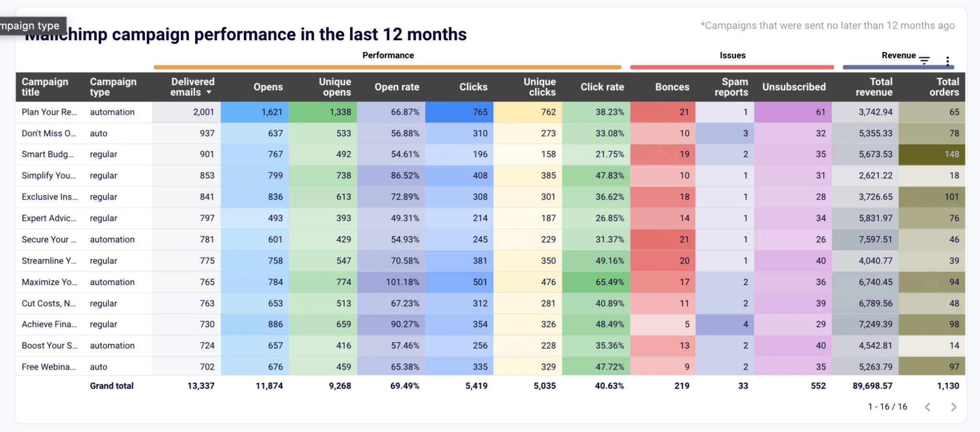The height and width of the screenshot is (432, 980).
Task: Go to the previous page of results
Action: tap(928, 407)
